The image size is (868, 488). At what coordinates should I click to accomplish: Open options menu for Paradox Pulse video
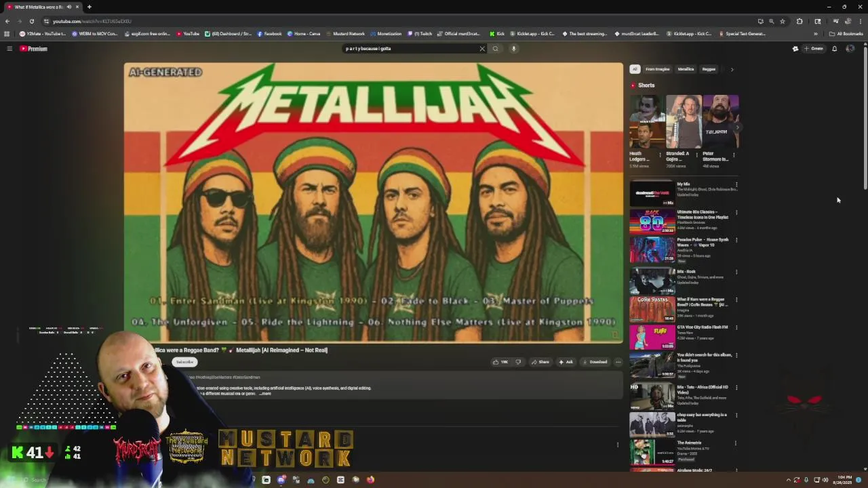(736, 241)
